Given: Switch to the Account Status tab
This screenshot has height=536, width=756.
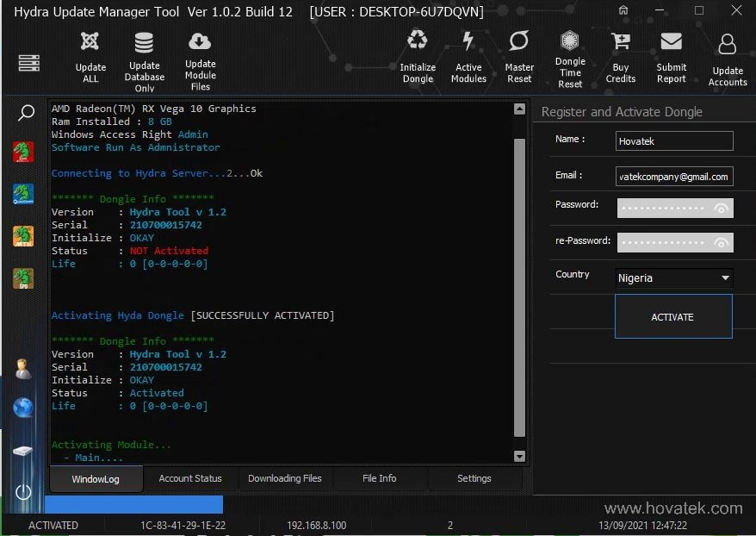Looking at the screenshot, I should (190, 478).
